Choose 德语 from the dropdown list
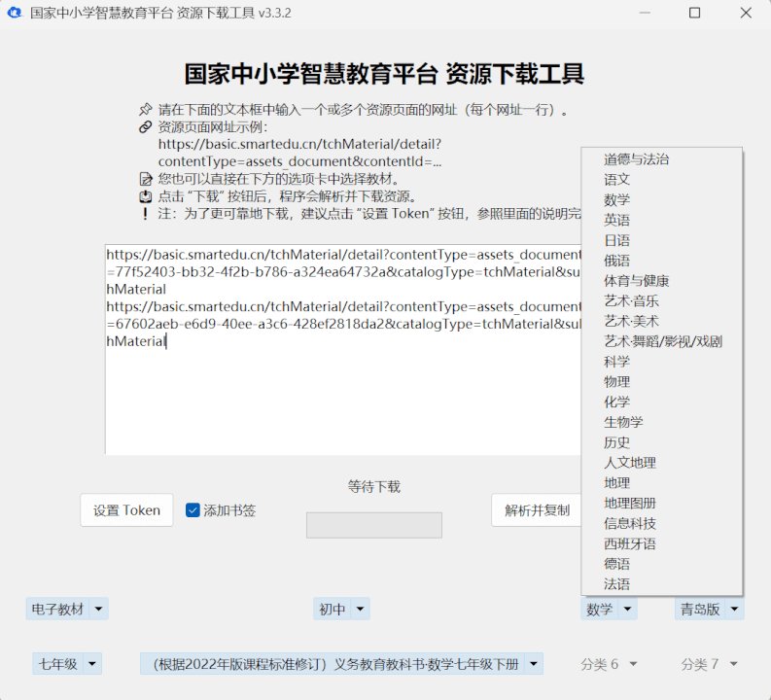This screenshot has width=771, height=700. click(661, 564)
